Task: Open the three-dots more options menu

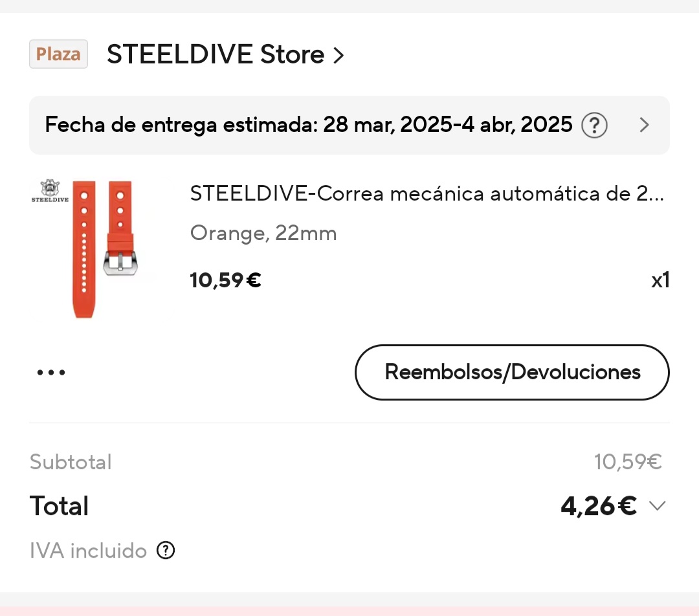Action: [x=51, y=373]
